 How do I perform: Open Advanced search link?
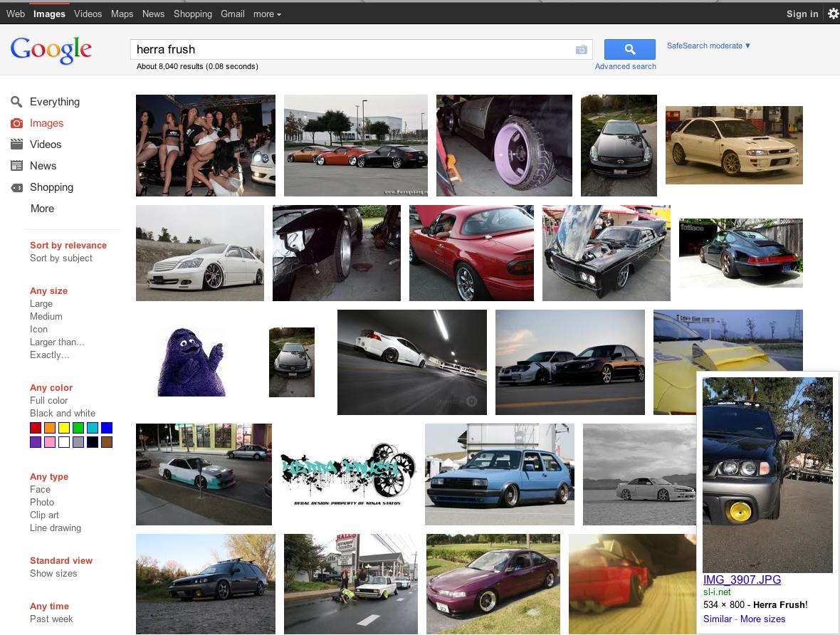625,66
